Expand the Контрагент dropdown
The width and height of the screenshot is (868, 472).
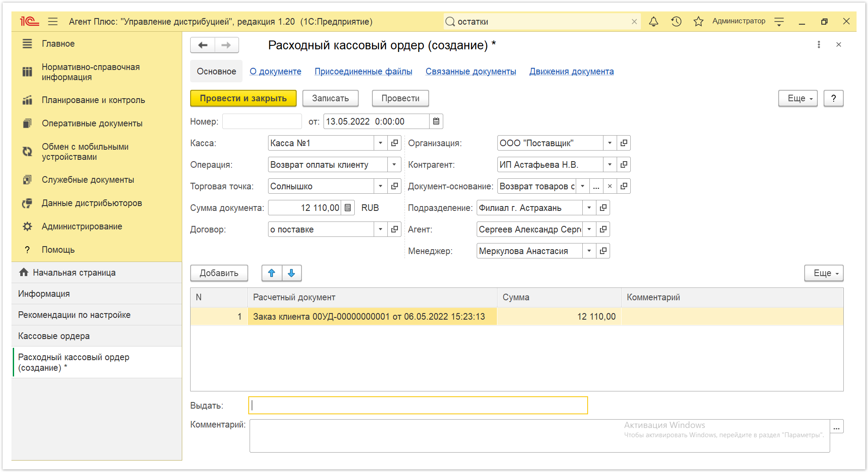point(610,165)
